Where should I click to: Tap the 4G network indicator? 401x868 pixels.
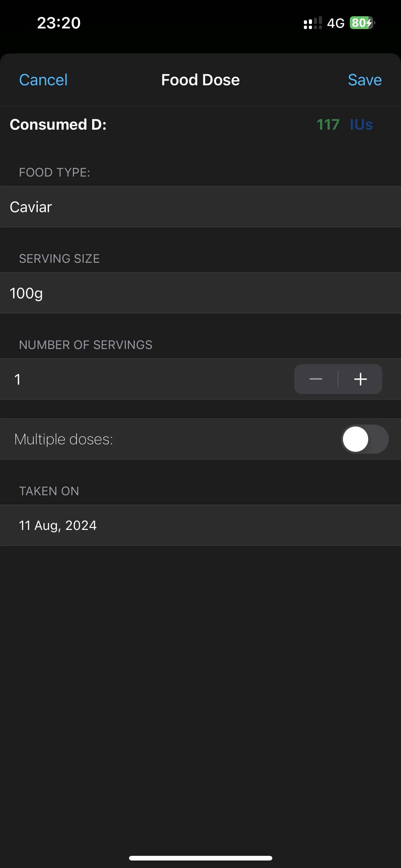click(336, 23)
